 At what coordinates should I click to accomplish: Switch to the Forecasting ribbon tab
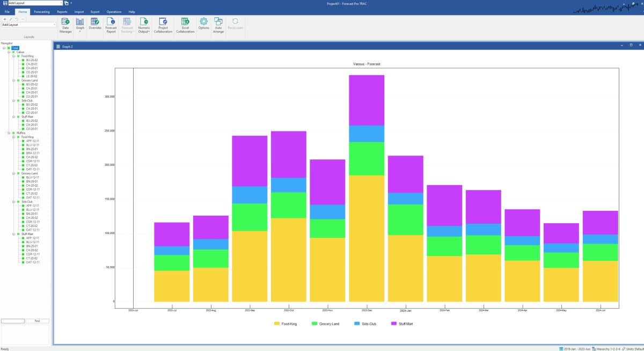point(41,11)
